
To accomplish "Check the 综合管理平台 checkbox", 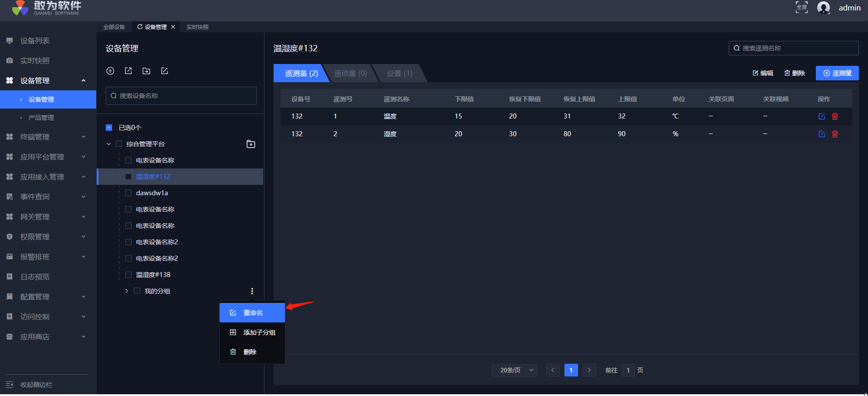I will (x=119, y=144).
